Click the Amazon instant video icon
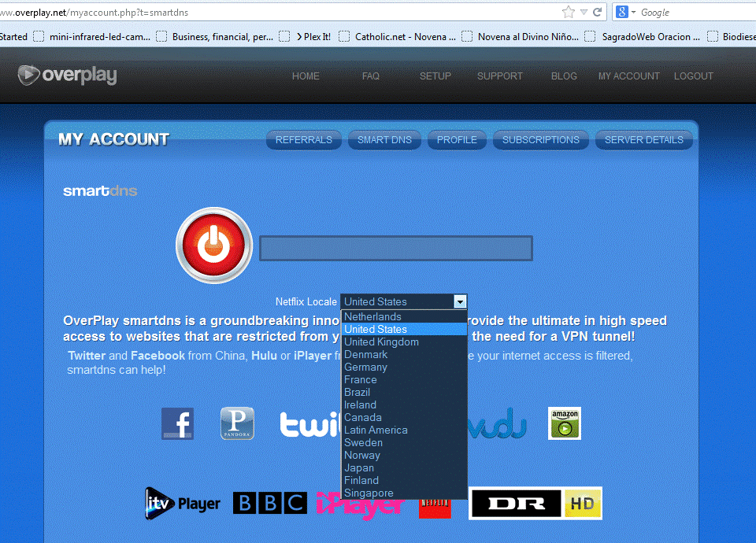This screenshot has width=756, height=543. pyautogui.click(x=565, y=423)
